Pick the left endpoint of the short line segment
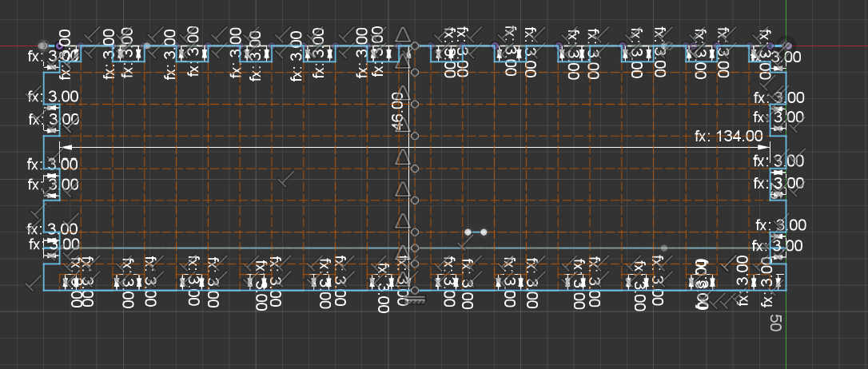 468,232
